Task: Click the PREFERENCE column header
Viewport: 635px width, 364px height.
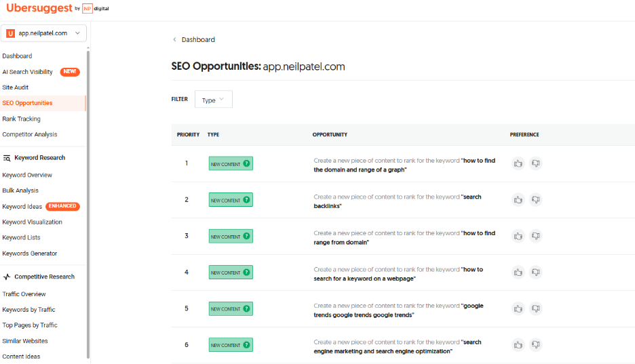Action: pos(524,135)
